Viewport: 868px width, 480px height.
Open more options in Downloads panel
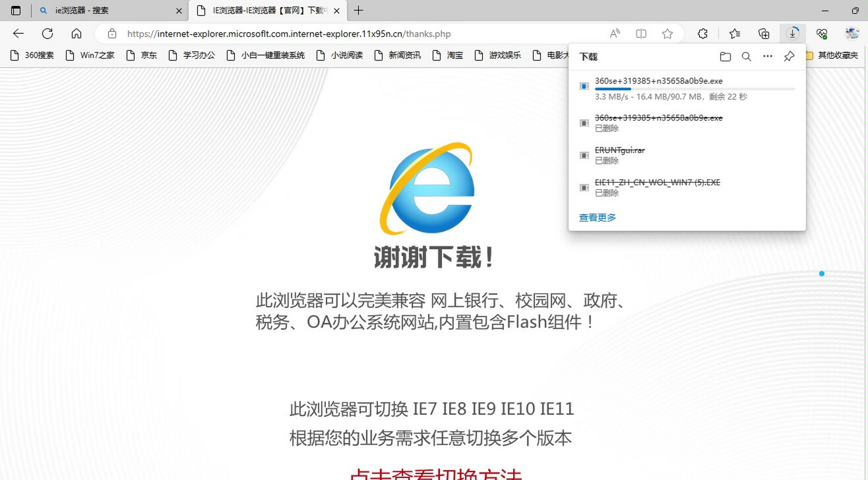coord(767,56)
